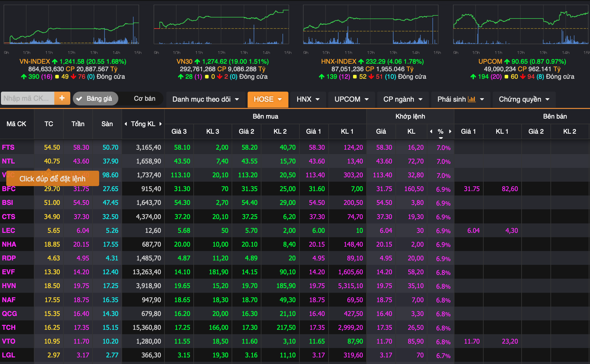This screenshot has height=364, width=590.
Task: Click the FTS stock symbol
Action: [x=8, y=147]
